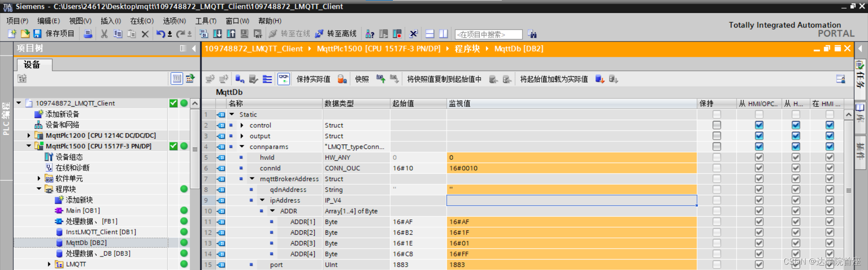Image resolution: width=868 pixels, height=270 pixels.
Task: Open the 工具(T) menu
Action: 206,21
